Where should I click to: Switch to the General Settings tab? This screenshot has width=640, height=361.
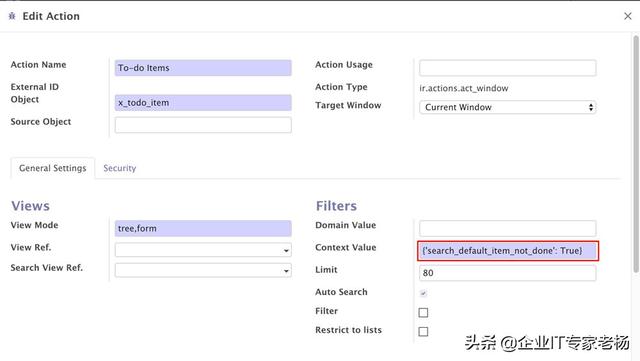click(53, 168)
